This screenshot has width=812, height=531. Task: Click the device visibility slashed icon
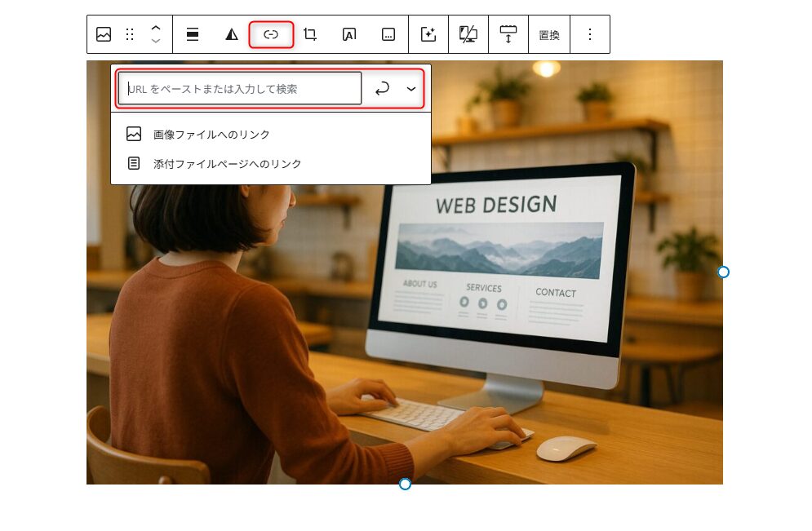[468, 35]
